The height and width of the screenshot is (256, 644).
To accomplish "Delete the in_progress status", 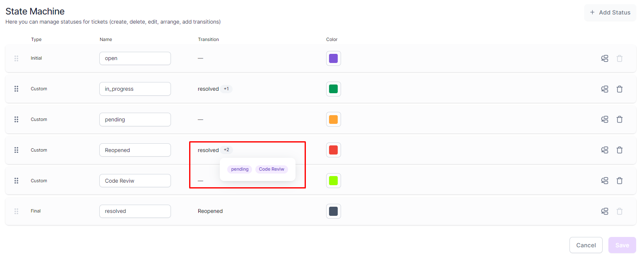I will pos(619,89).
